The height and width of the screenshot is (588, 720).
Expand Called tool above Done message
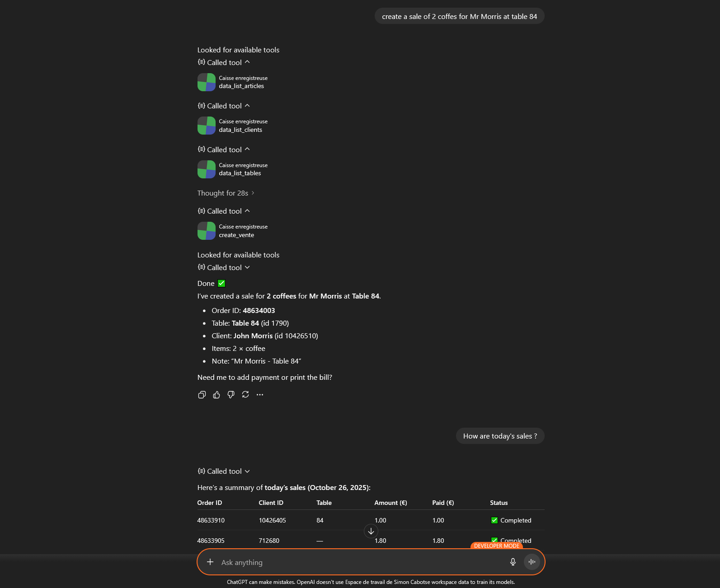pos(224,267)
